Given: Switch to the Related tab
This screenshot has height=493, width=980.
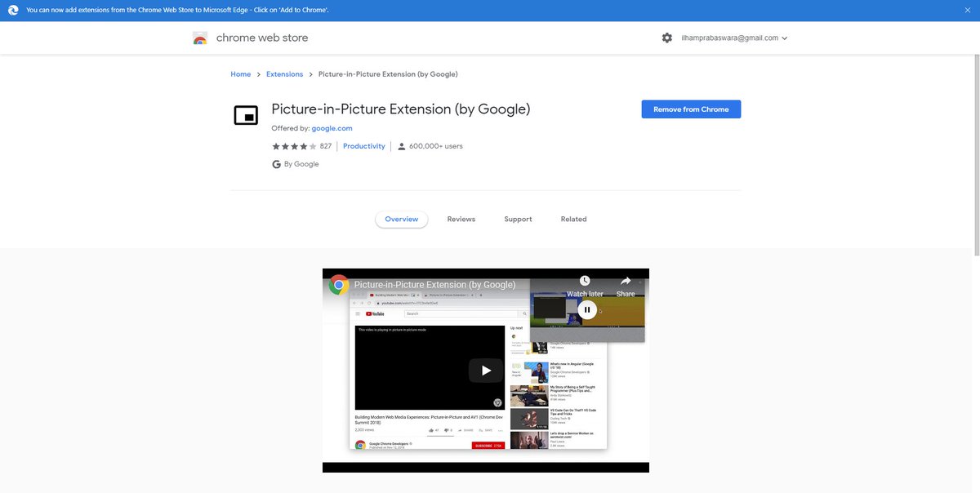Looking at the screenshot, I should [574, 219].
